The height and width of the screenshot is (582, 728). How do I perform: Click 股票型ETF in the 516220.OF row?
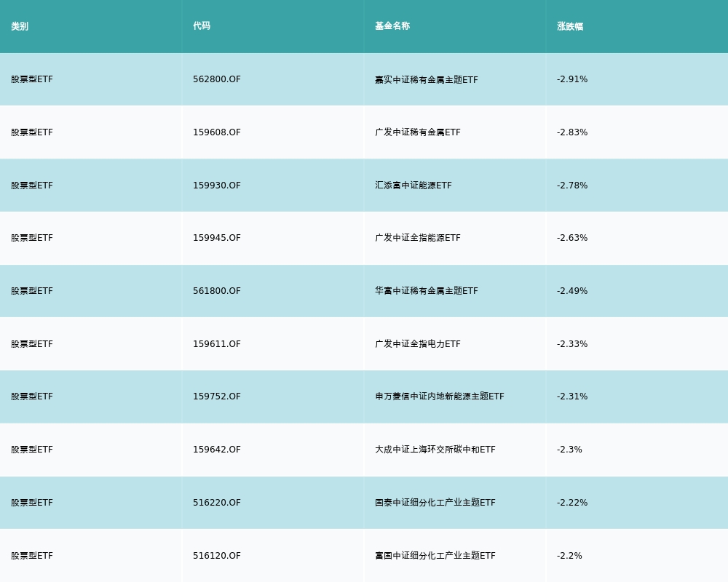[x=32, y=503]
